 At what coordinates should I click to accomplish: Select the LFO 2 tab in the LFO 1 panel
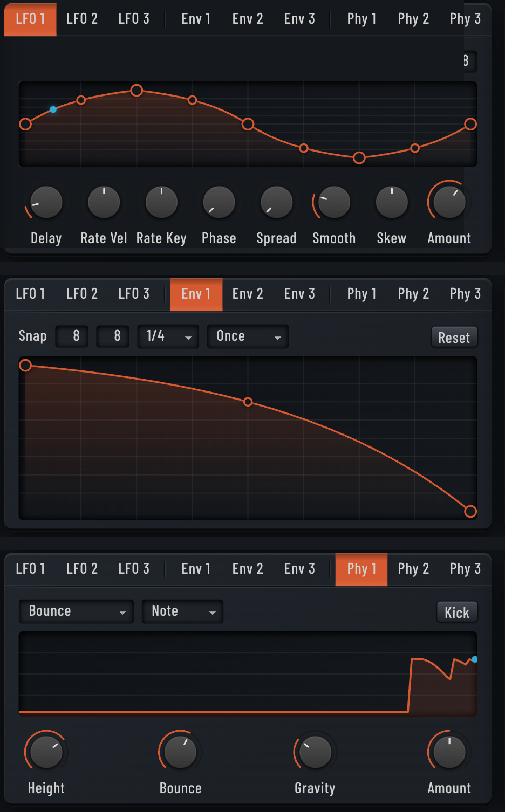82,19
